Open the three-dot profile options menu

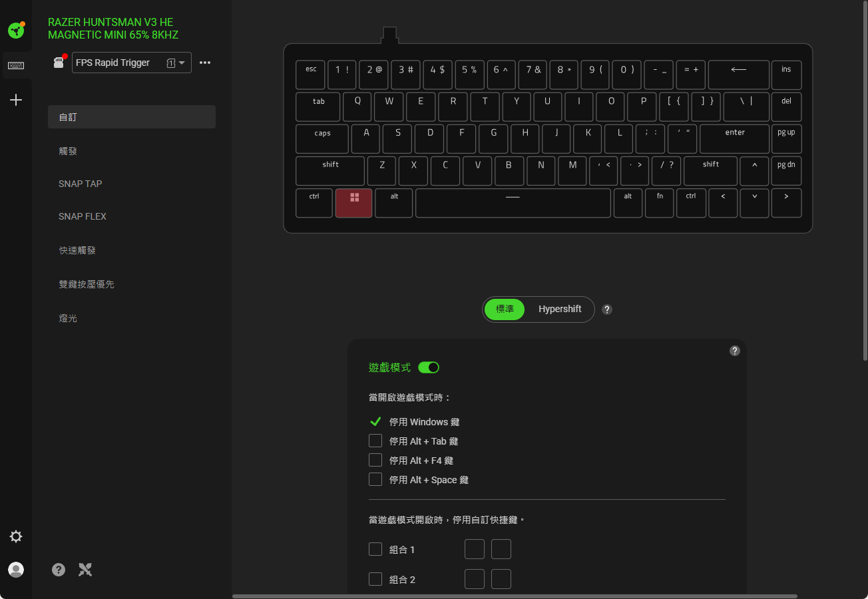(205, 63)
